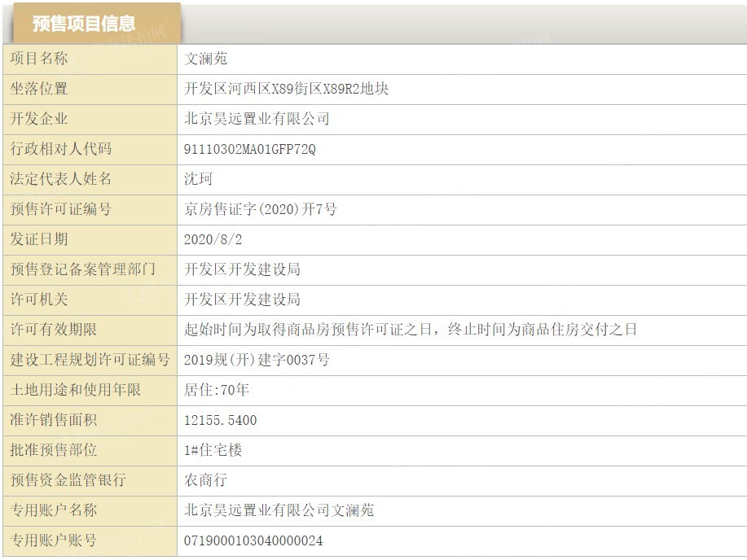Select account number 0719000103040000024
747x560 pixels.
pyautogui.click(x=253, y=541)
